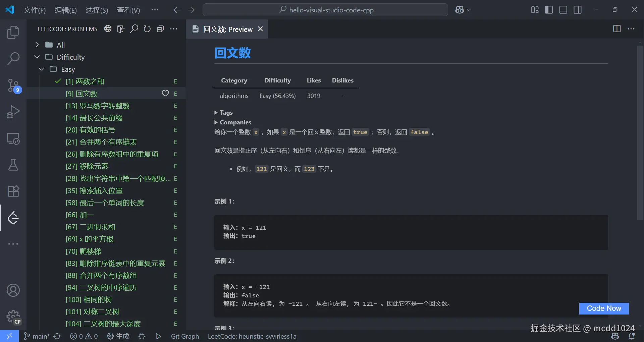644x342 pixels.
Task: Expand the Companies section
Action: (x=233, y=122)
